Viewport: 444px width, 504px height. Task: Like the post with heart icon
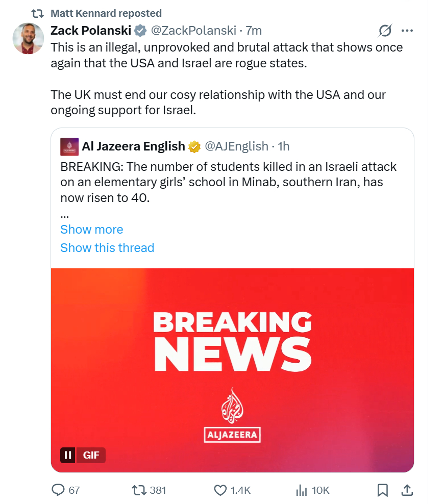coord(220,490)
